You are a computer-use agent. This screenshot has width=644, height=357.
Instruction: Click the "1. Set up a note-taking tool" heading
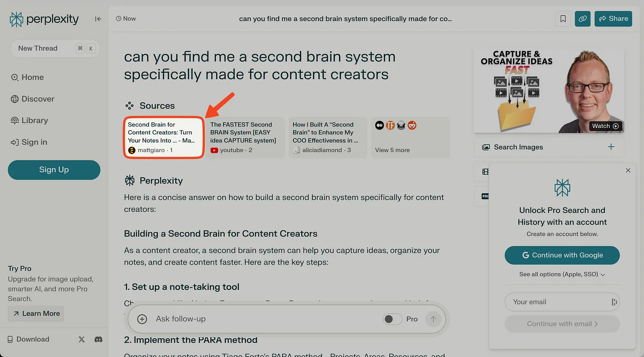coord(182,287)
